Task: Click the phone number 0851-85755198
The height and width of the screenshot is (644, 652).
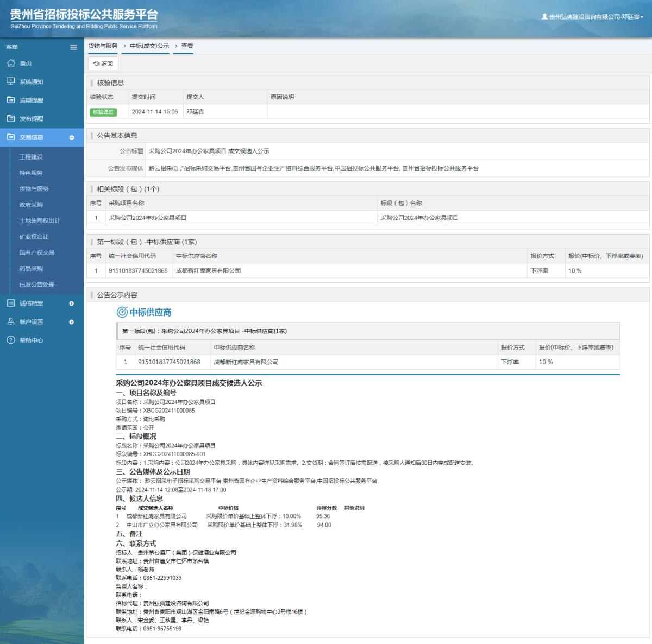Action: pyautogui.click(x=162, y=629)
